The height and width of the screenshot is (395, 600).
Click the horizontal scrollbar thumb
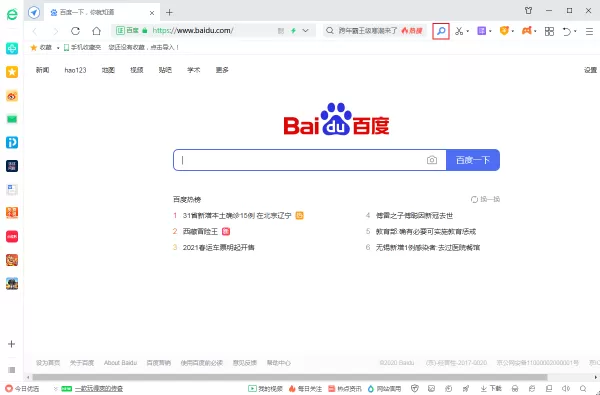290,377
